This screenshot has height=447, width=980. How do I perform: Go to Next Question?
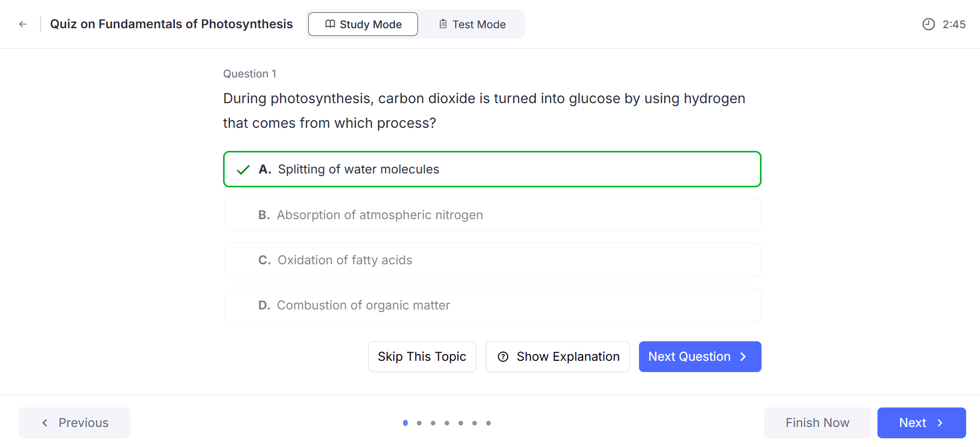point(700,357)
